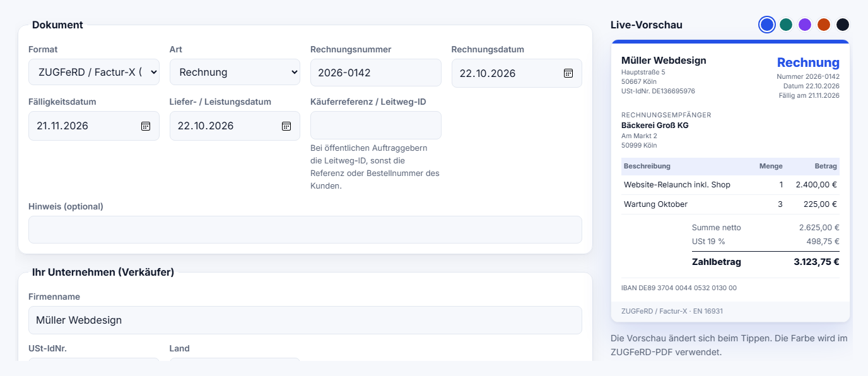The height and width of the screenshot is (376, 868).
Task: Click the Dokument section heading
Action: click(57, 25)
